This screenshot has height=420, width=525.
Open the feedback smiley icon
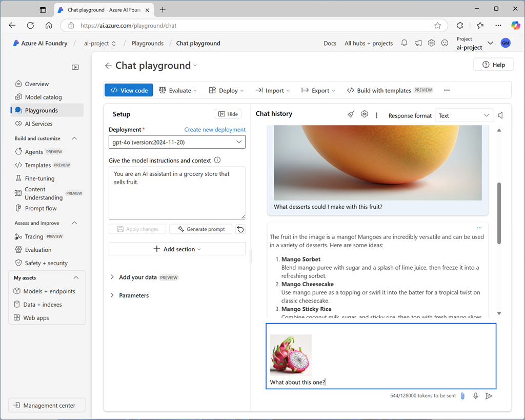point(445,43)
